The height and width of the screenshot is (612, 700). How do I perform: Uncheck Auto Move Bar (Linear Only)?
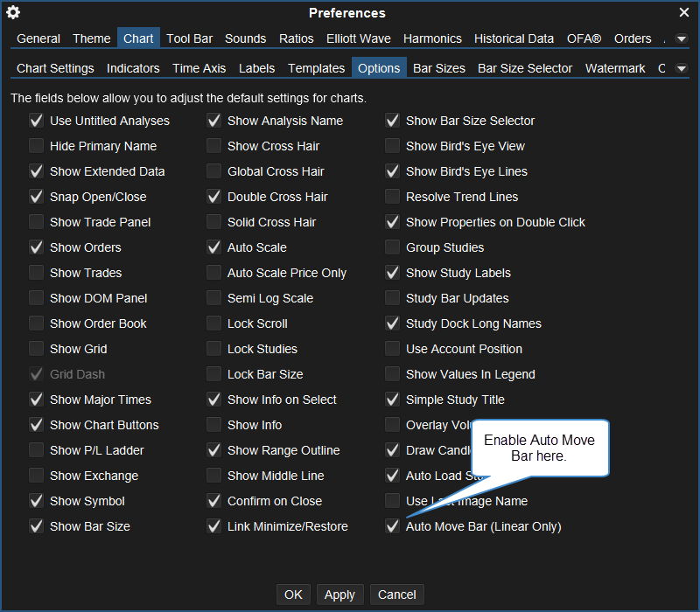[392, 526]
